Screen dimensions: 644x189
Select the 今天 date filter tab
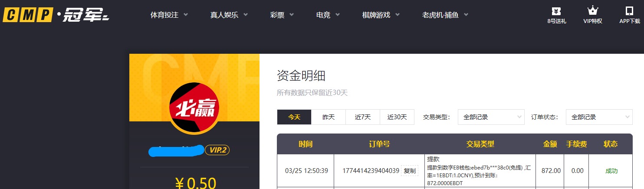point(294,117)
